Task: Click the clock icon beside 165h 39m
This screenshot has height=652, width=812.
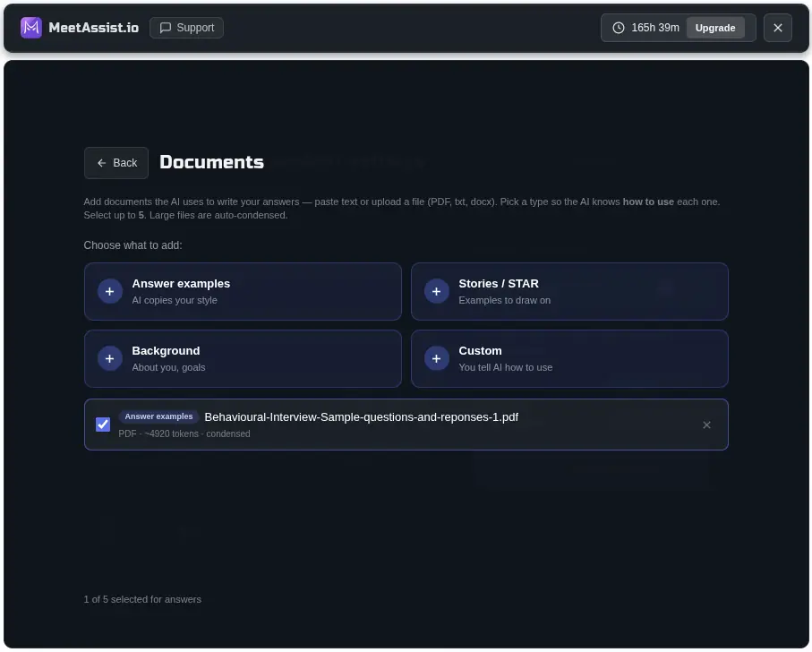Action: (619, 28)
